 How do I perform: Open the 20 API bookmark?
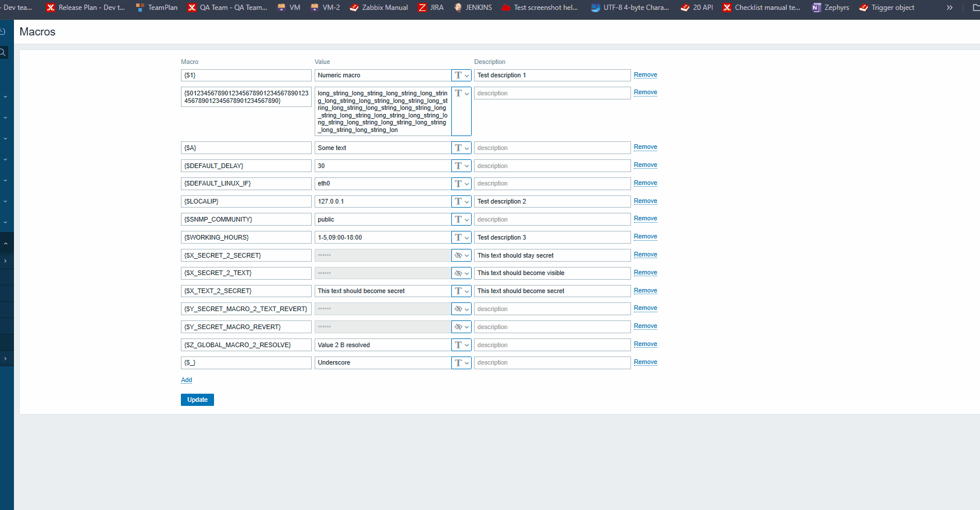pos(697,8)
